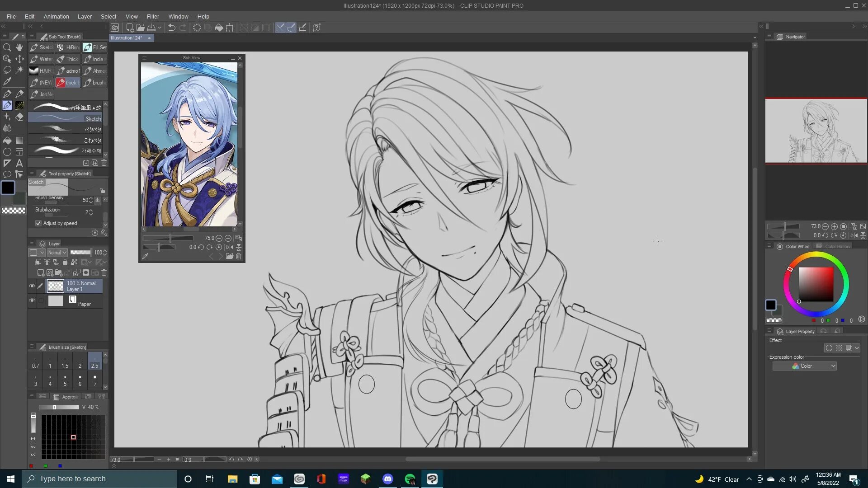Image resolution: width=868 pixels, height=488 pixels.
Task: Toggle Set as reference layer icon
Action: point(47,262)
